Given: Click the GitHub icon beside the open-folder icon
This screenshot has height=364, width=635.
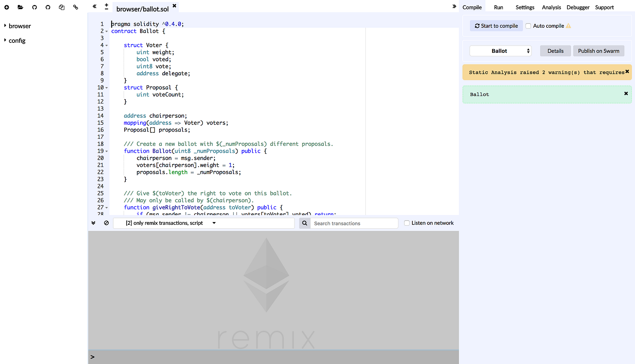Looking at the screenshot, I should pyautogui.click(x=35, y=7).
